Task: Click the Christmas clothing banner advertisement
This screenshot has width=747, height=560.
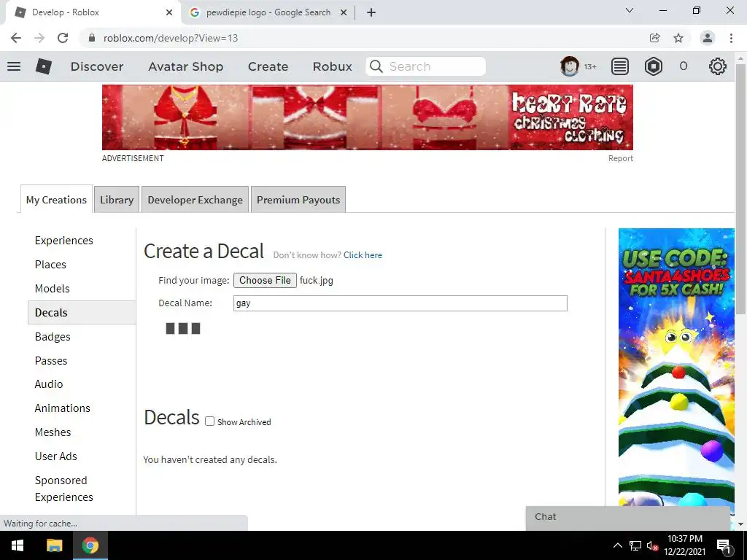Action: (368, 117)
